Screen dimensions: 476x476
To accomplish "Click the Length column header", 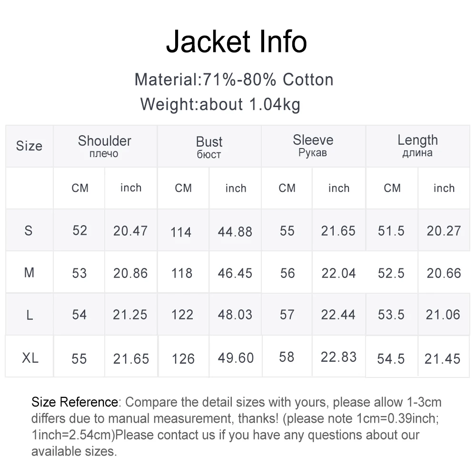I will tap(418, 145).
